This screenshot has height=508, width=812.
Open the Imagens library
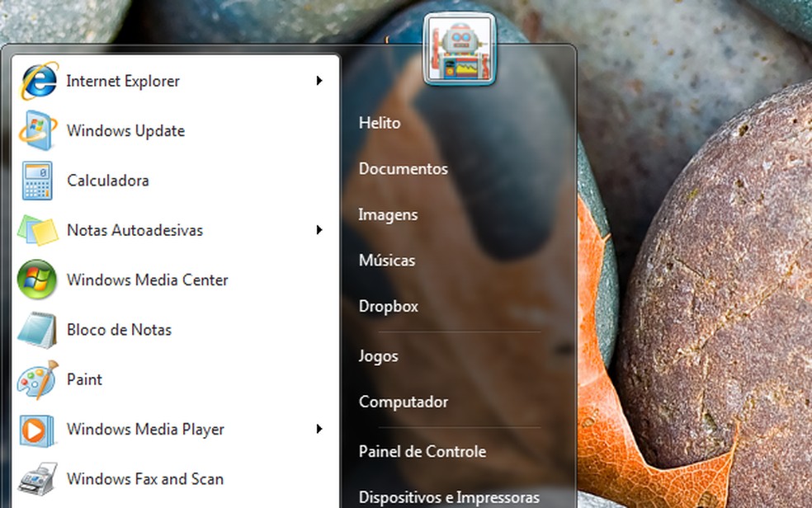[x=388, y=214]
